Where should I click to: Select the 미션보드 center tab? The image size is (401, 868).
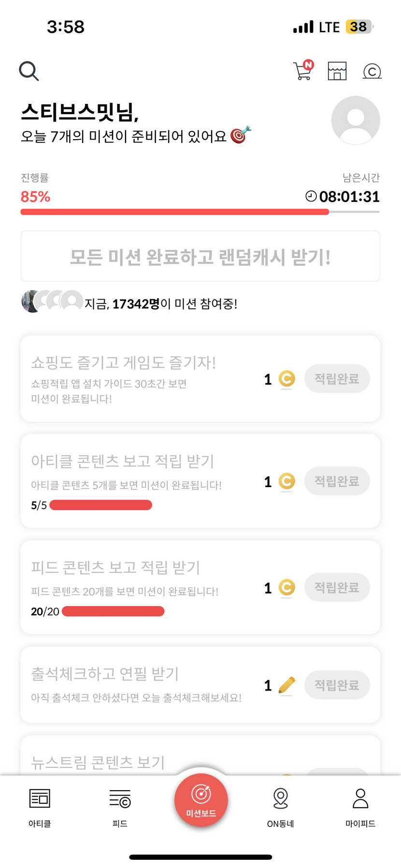tap(201, 801)
